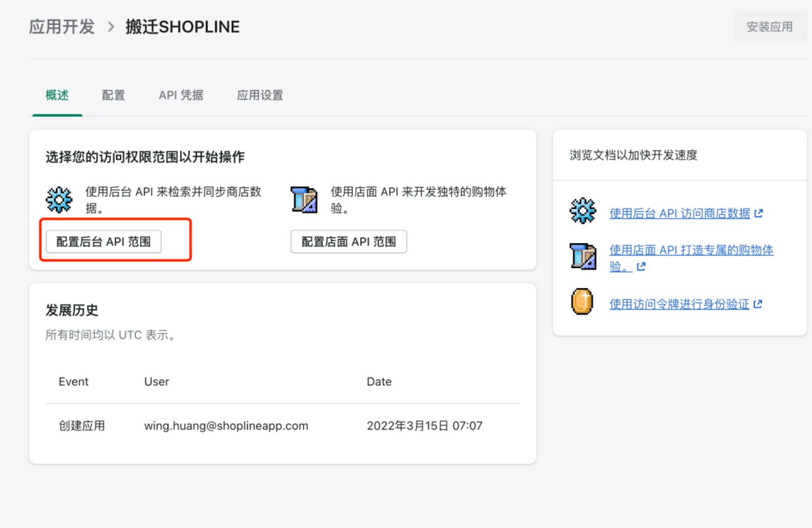Screen dimensions: 812x528
Task: Click the wing.huang@shoplineapp.com user entry
Action: [226, 426]
